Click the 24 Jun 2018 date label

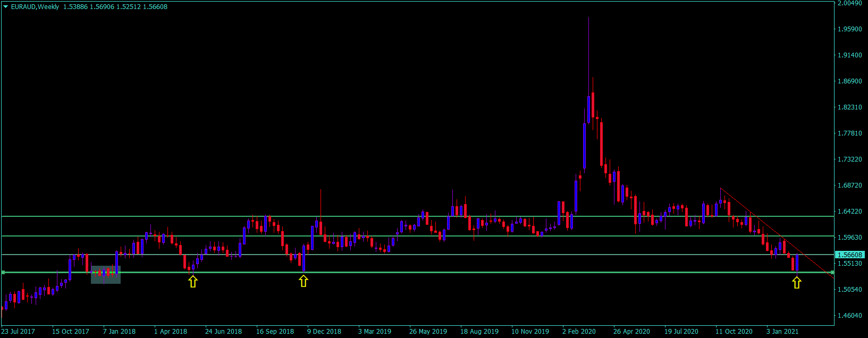[x=223, y=332]
